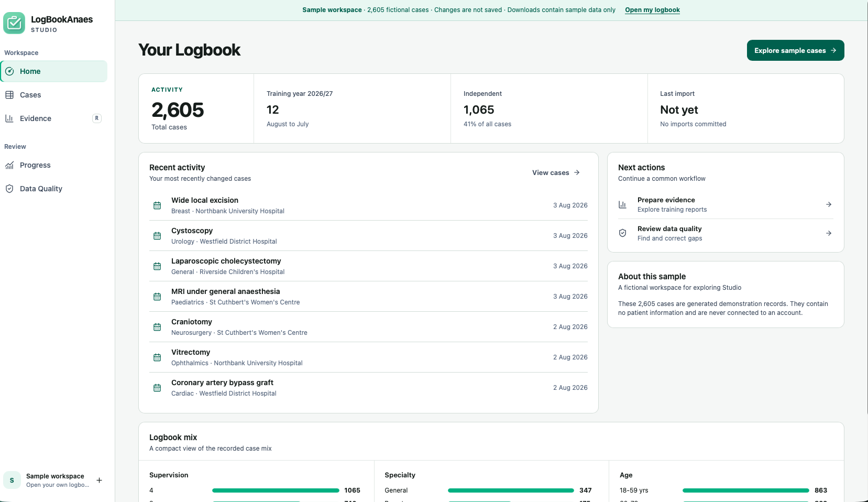Click calendar icon for Craniotomy
The height and width of the screenshot is (502, 868).
(157, 327)
